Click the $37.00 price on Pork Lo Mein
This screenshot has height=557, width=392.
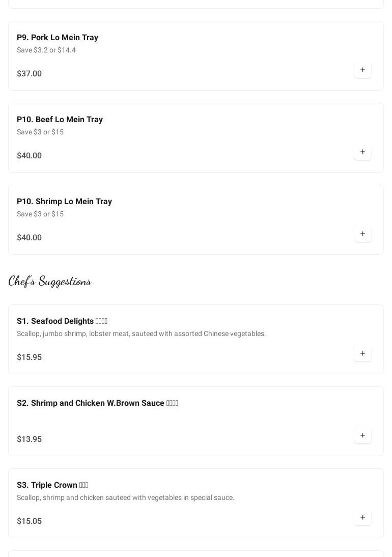(29, 73)
